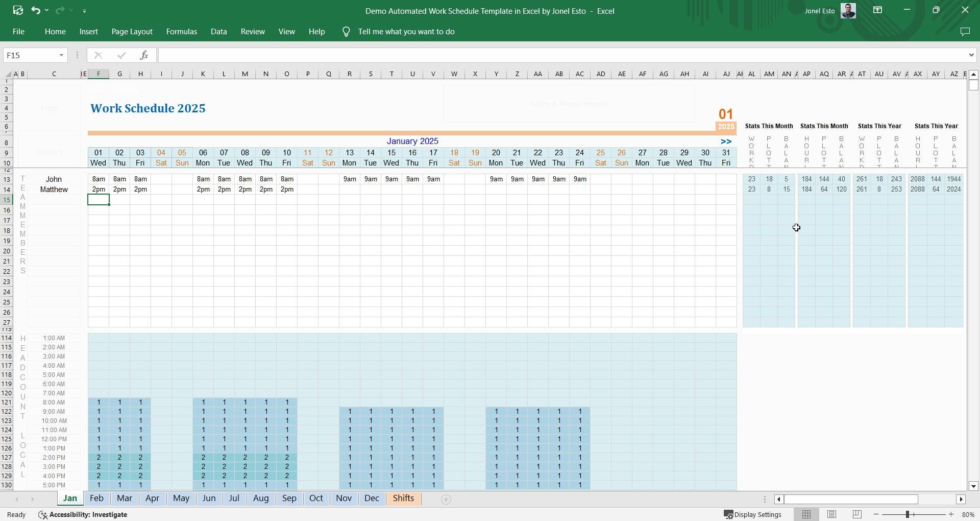Screen dimensions: 980x521
Task: Toggle Normal view in the status bar
Action: click(x=806, y=514)
